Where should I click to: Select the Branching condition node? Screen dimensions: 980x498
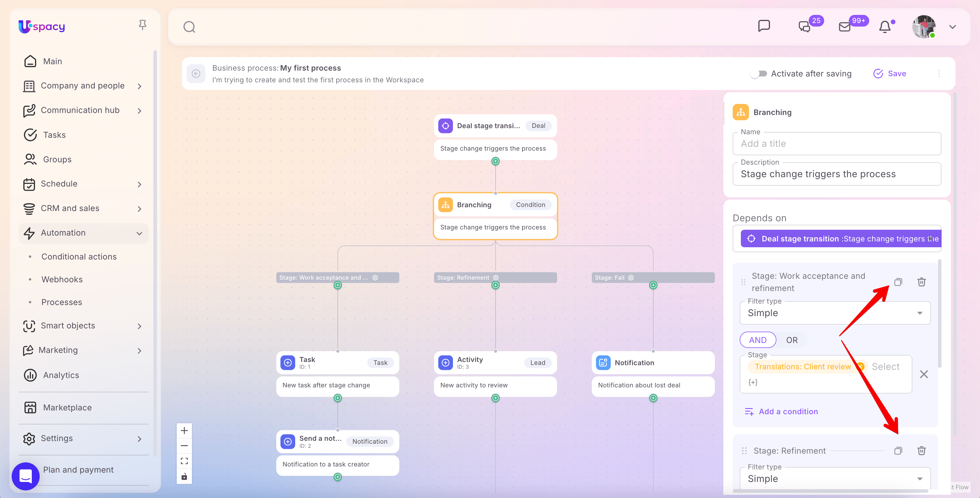tap(495, 216)
